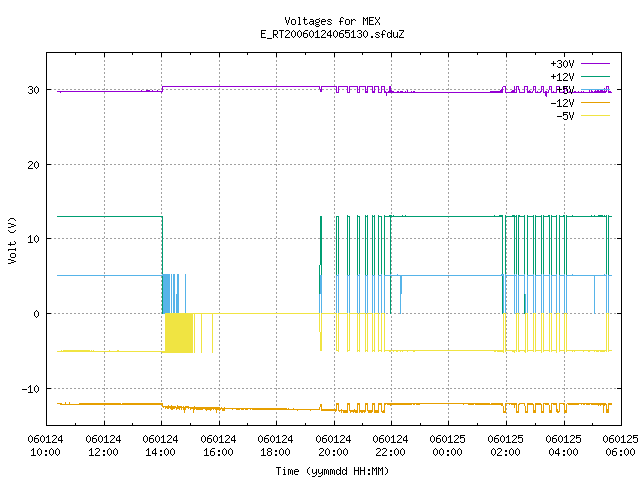This screenshot has height=480, width=640.
Task: Click the time tick 060125 04:00
Action: pyautogui.click(x=564, y=446)
